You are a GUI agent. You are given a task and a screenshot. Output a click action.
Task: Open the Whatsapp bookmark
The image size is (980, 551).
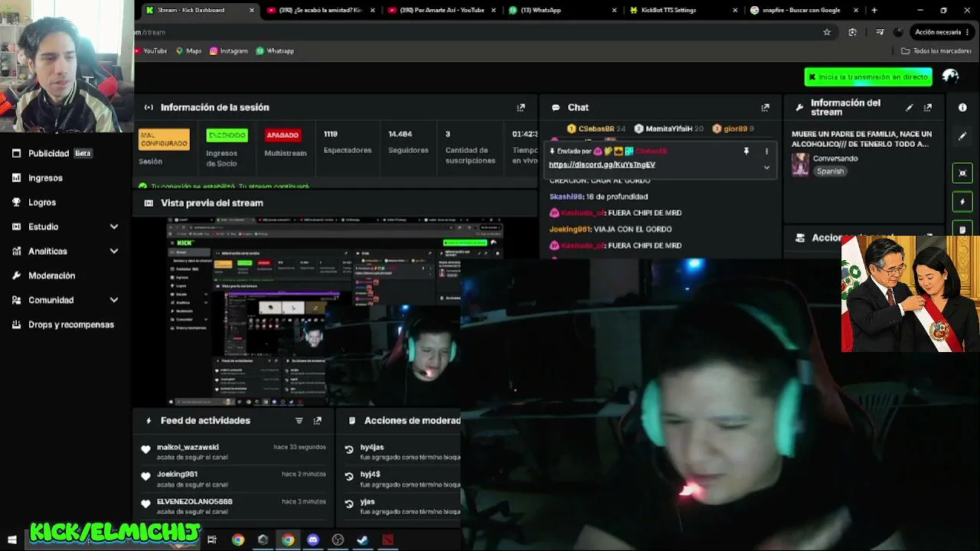tap(275, 51)
